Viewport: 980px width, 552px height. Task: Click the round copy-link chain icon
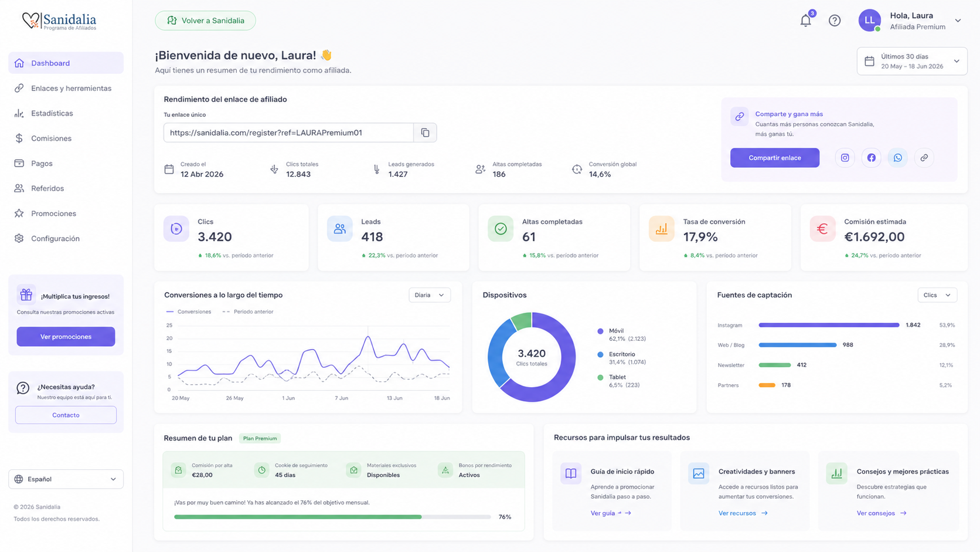click(924, 158)
